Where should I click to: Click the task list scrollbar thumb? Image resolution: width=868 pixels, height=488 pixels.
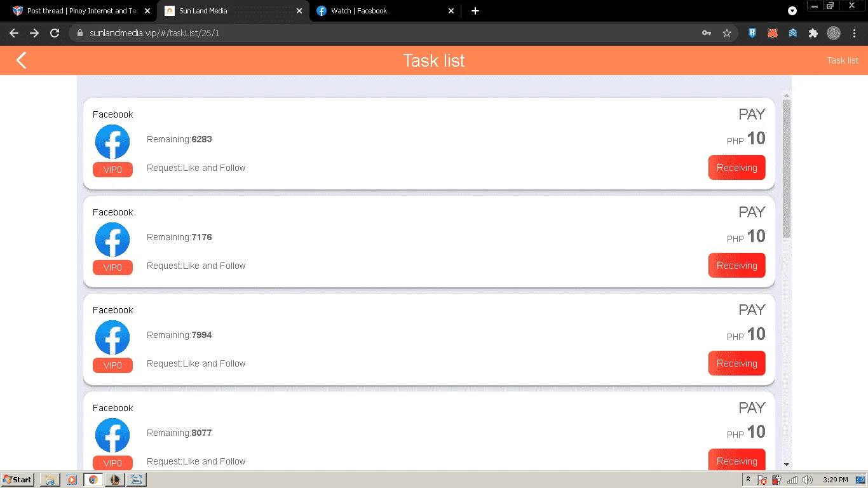pyautogui.click(x=787, y=168)
